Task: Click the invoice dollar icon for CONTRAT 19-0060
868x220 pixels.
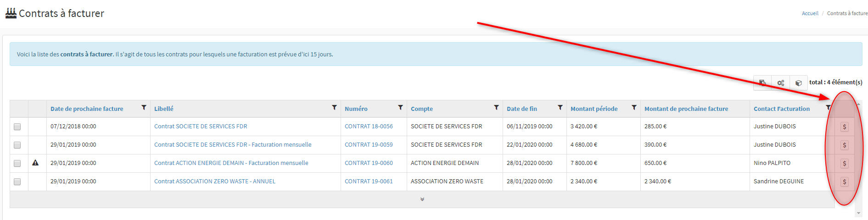Action: point(844,164)
